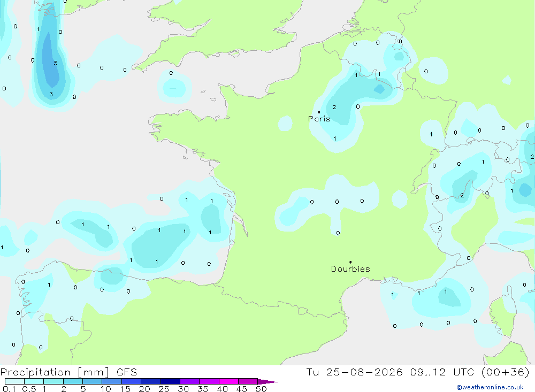The height and width of the screenshot is (392, 535).
Task: Click the 'Precipitation [mm]' title text
Action: pos(55,372)
